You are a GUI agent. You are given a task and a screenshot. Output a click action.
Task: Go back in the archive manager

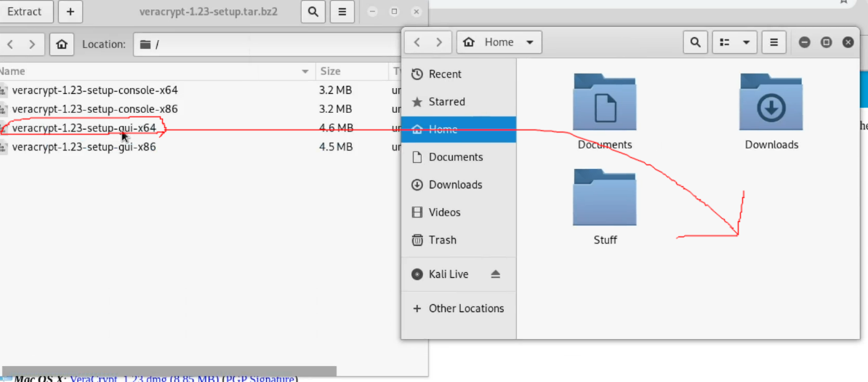[10, 44]
